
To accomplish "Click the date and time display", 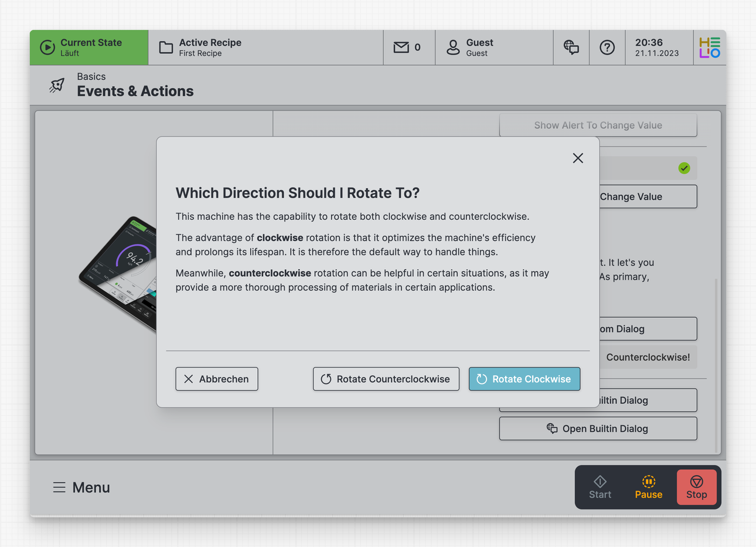I will (x=656, y=47).
